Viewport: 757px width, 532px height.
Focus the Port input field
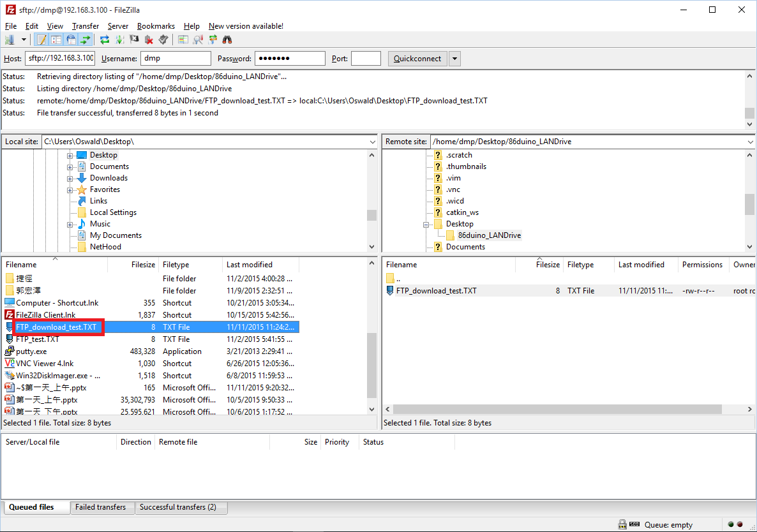[366, 58]
